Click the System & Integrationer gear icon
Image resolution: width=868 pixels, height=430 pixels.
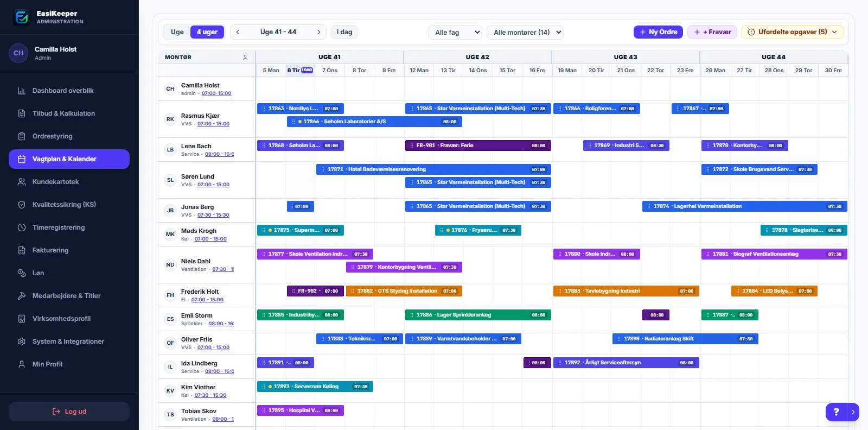click(x=22, y=342)
